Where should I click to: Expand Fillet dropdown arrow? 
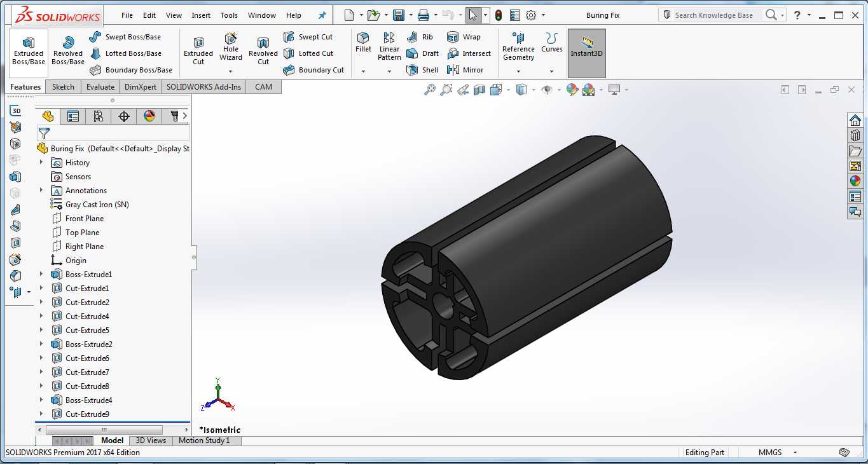(363, 71)
